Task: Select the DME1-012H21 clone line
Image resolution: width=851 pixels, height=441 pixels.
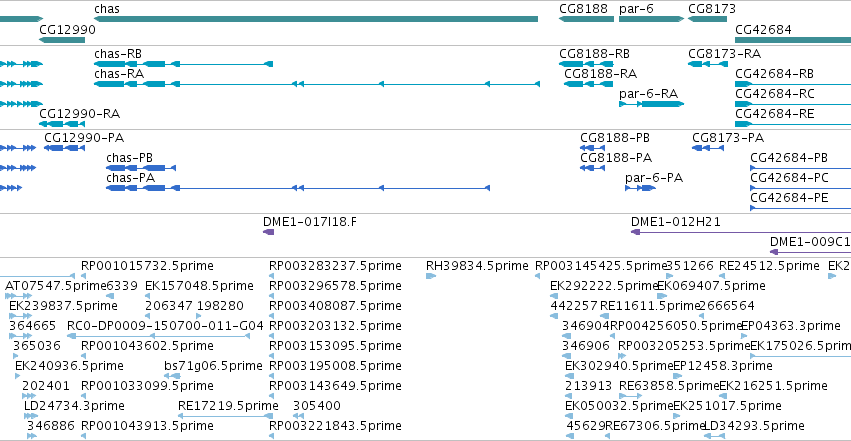Action: (x=741, y=232)
